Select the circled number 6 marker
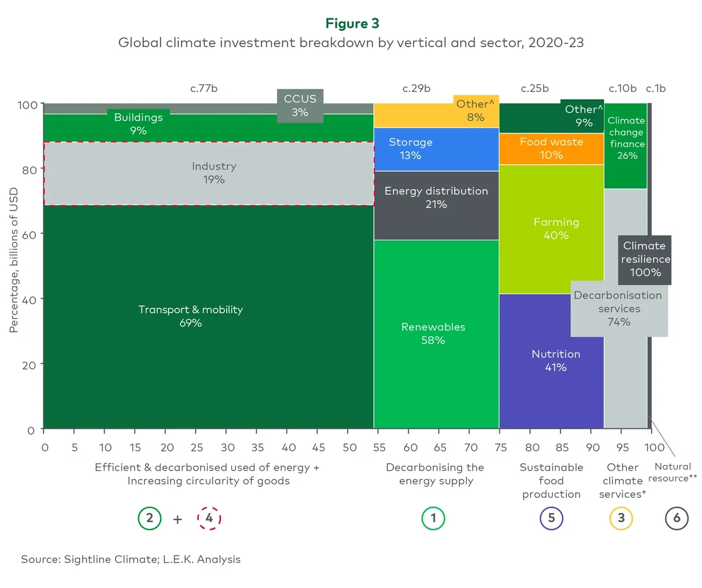This screenshot has width=702, height=588. [x=677, y=518]
